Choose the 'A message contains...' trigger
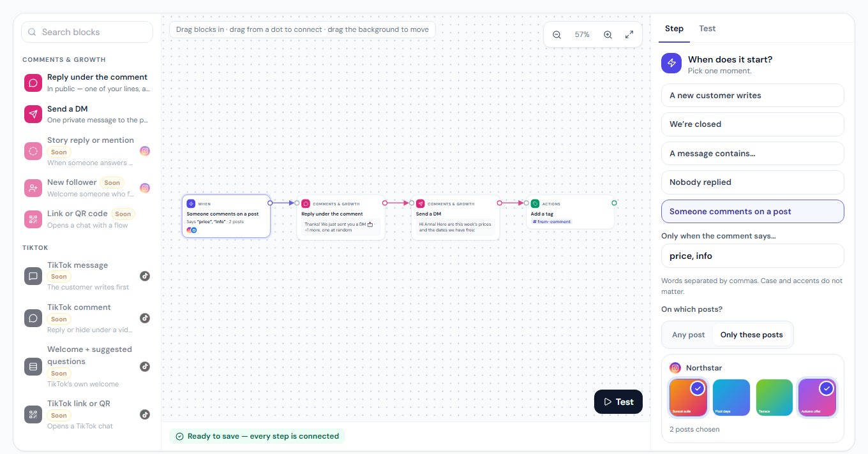Screen dimensions: 868x454 pos(752,153)
